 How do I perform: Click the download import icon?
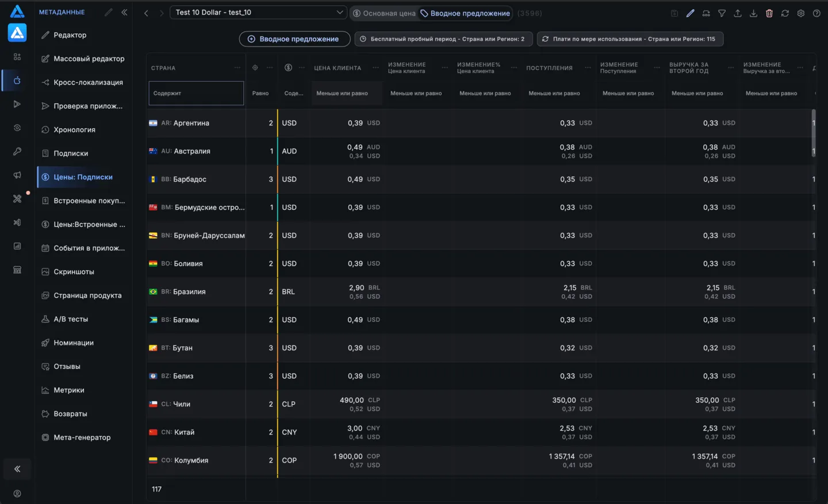pos(753,13)
